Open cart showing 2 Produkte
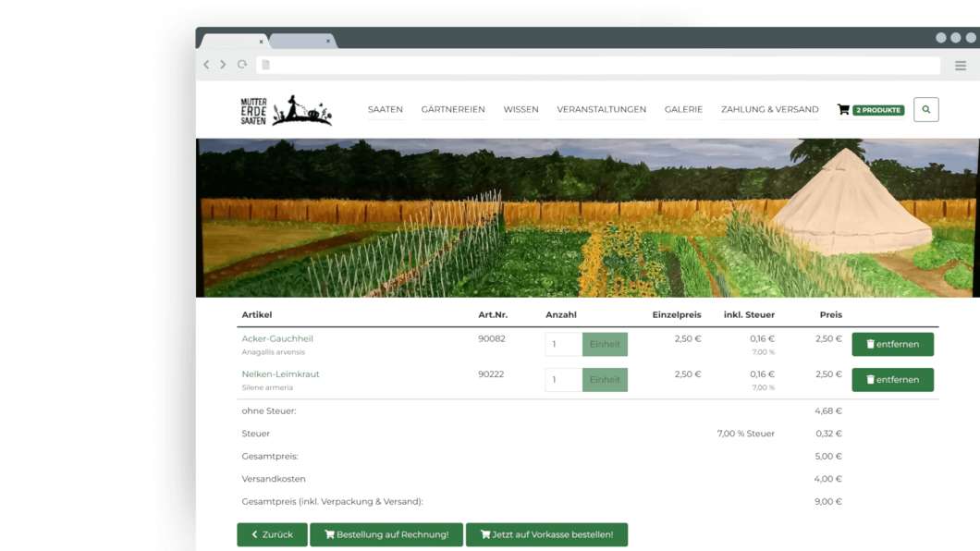 (867, 109)
